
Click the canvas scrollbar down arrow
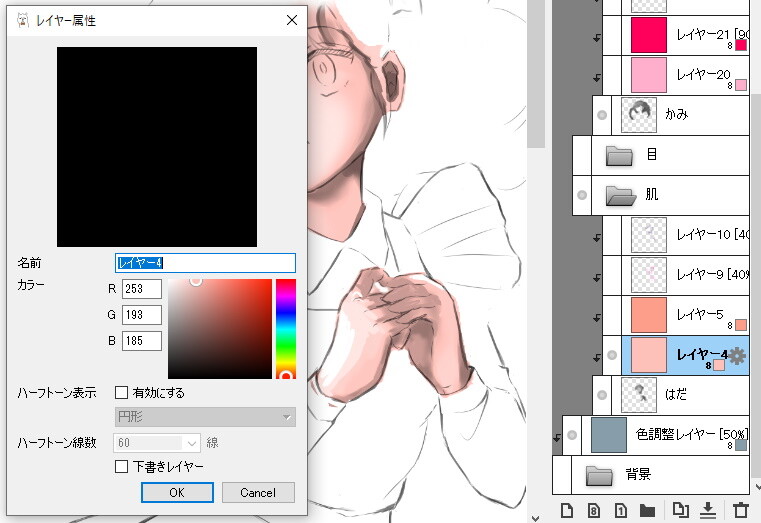tap(535, 518)
